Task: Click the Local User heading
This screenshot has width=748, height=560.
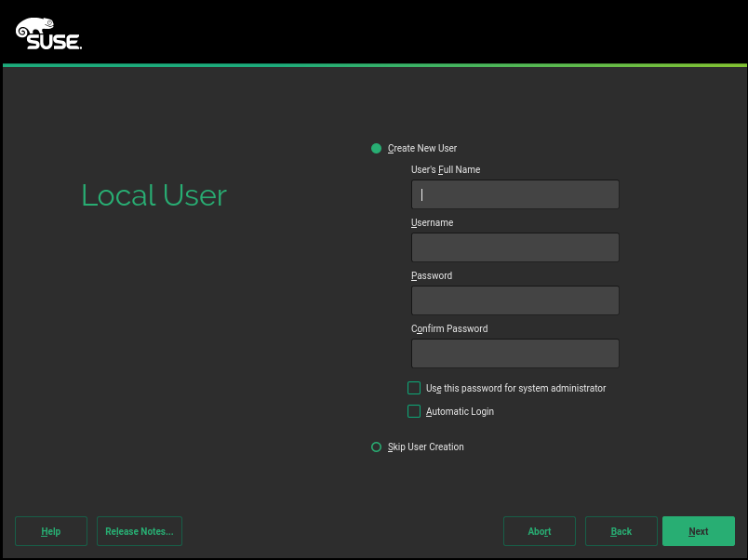Action: click(154, 195)
